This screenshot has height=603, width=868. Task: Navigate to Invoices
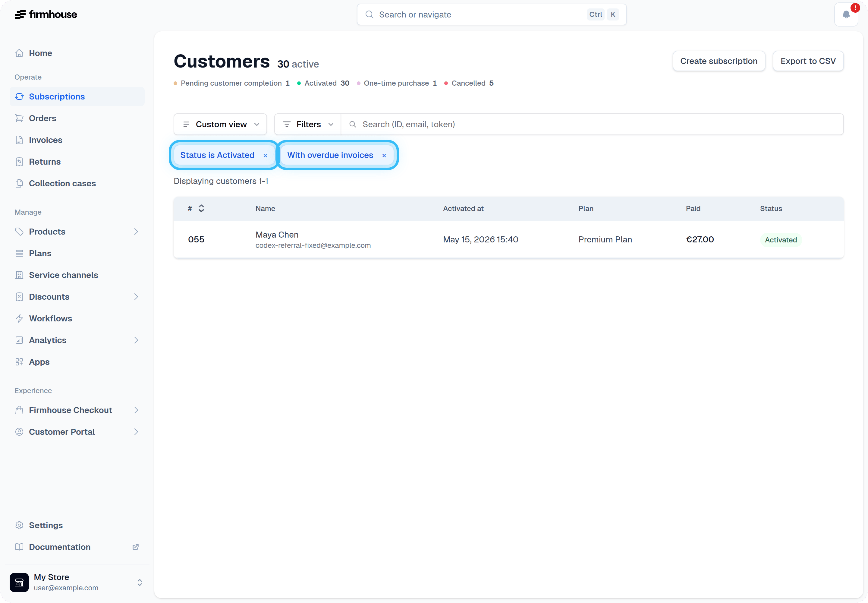click(77, 140)
